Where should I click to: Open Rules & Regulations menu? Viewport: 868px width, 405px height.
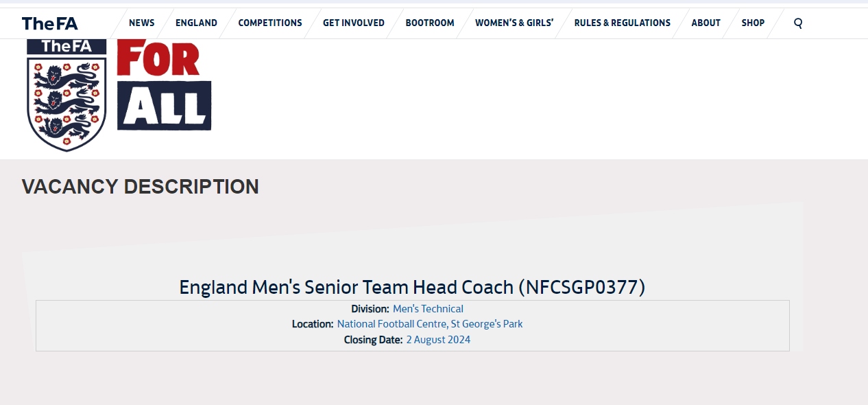(623, 23)
